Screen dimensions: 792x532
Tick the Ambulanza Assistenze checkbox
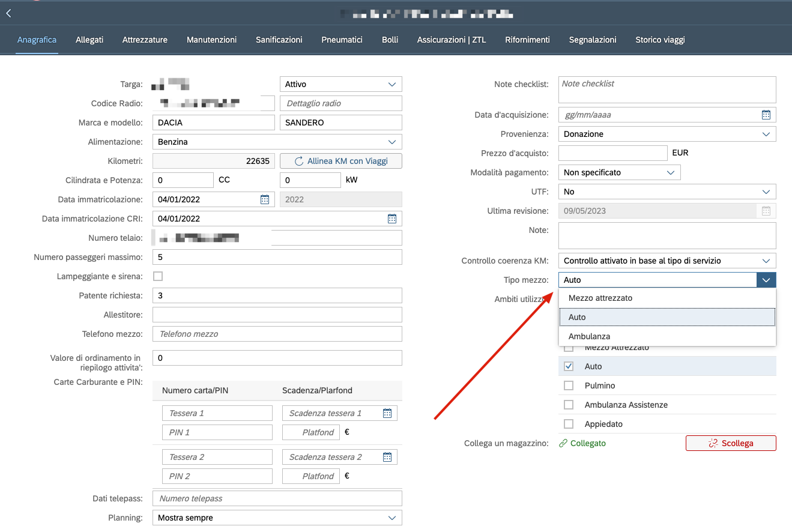569,405
